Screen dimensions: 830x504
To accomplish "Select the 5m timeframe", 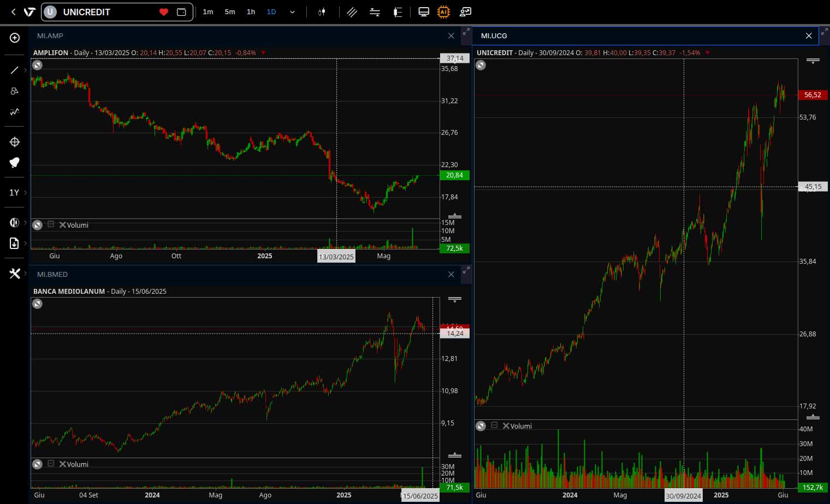I will pos(230,12).
